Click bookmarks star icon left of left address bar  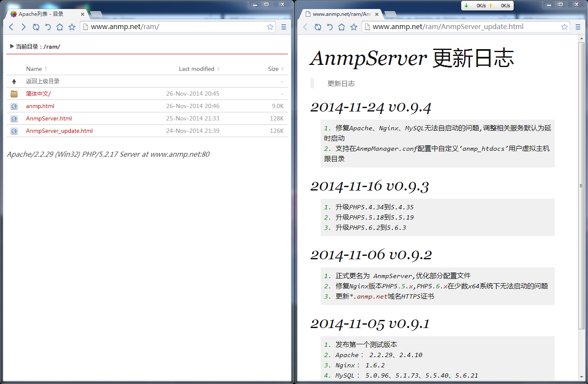(x=72, y=27)
